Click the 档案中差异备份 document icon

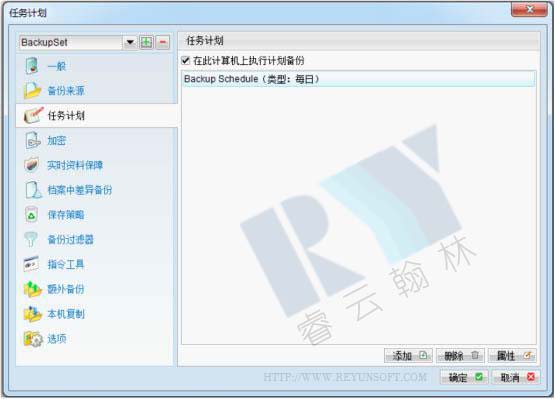33,190
